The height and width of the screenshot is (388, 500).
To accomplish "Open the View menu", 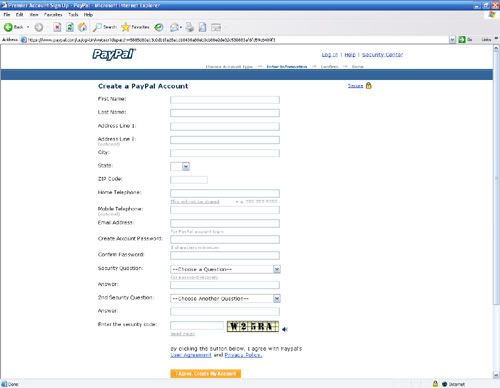I will click(x=34, y=15).
